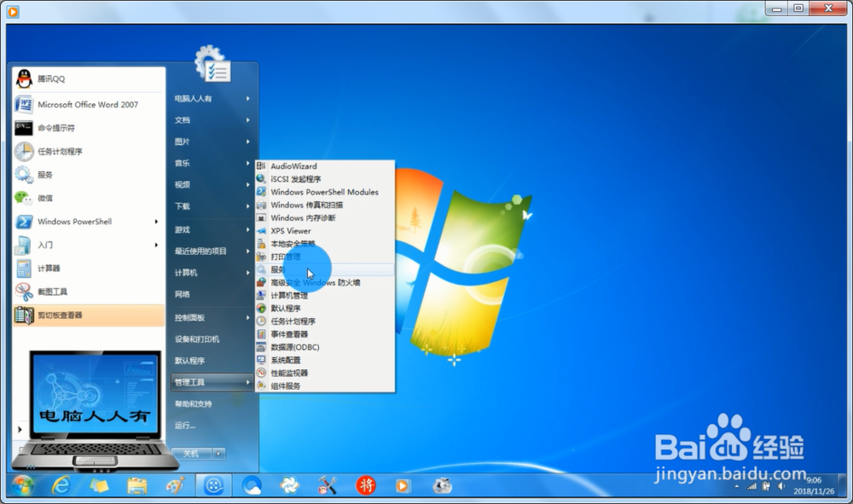Click the Windows Start orb

(23, 485)
